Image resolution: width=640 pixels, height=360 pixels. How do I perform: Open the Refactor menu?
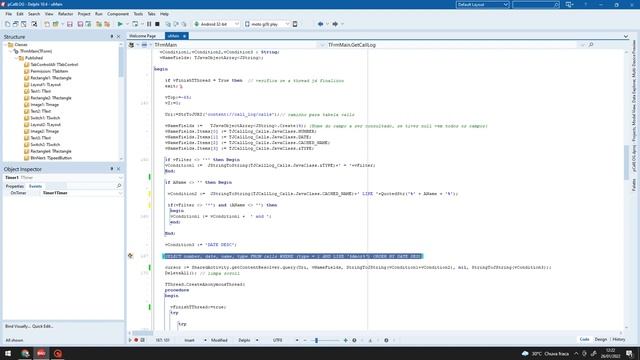tap(65, 14)
